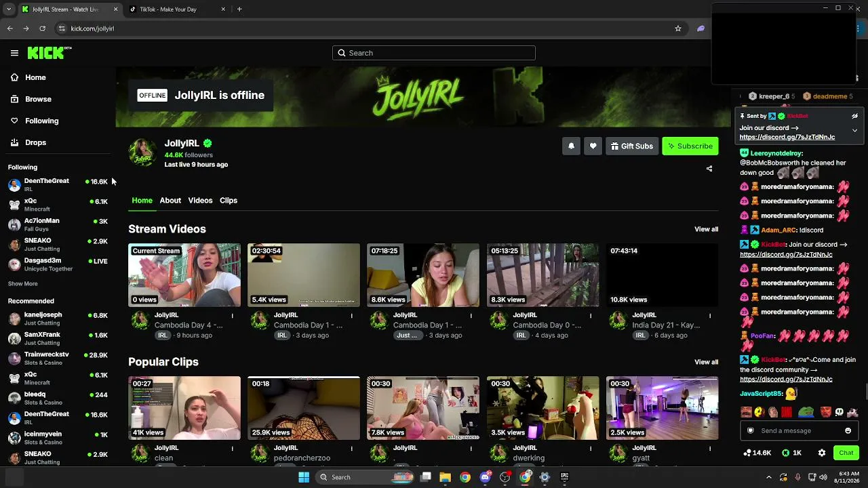
Task: Click the Gift Subs button
Action: pos(632,146)
